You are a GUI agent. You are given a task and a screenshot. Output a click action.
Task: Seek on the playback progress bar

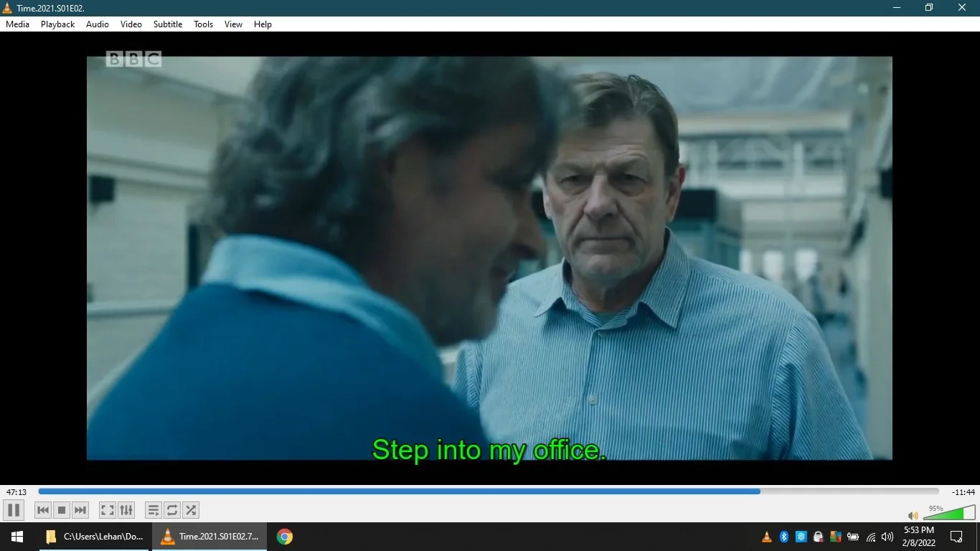click(489, 491)
